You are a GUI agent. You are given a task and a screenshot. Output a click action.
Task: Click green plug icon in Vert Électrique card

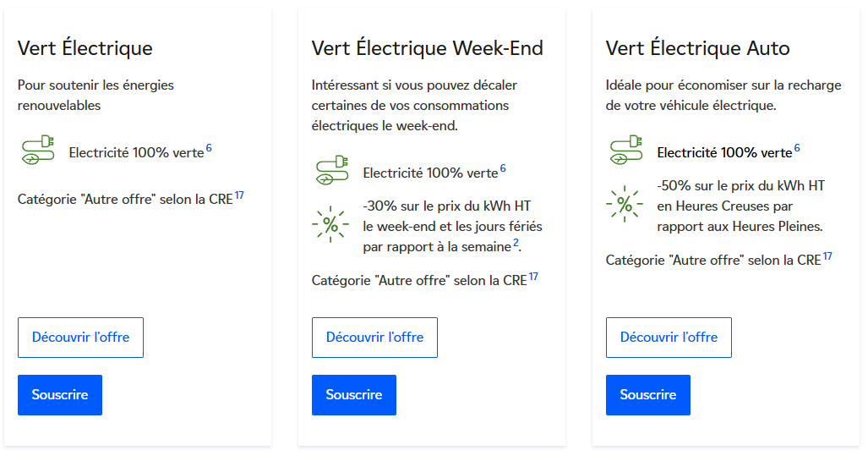(37, 151)
